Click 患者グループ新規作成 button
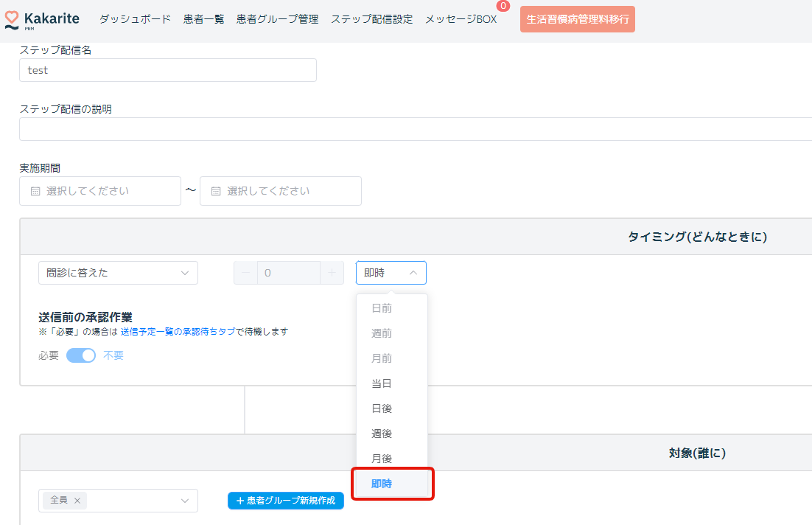Viewport: 812px width, 525px height. (285, 501)
